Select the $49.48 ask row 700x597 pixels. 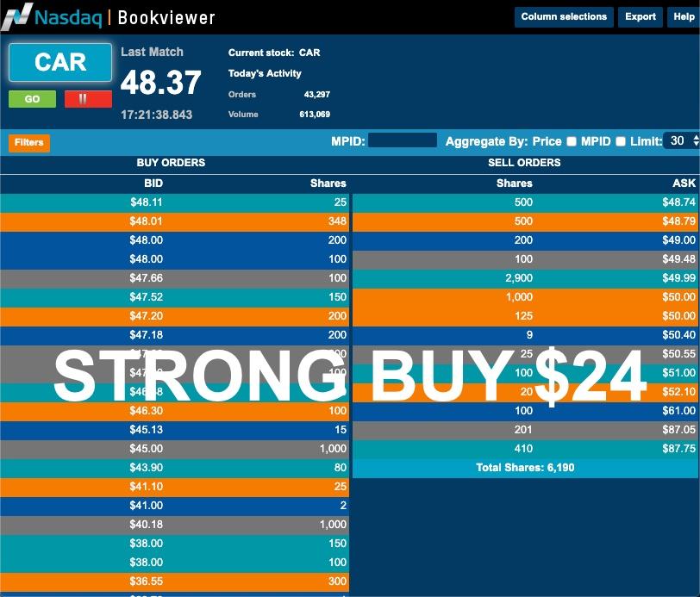pyautogui.click(x=527, y=259)
